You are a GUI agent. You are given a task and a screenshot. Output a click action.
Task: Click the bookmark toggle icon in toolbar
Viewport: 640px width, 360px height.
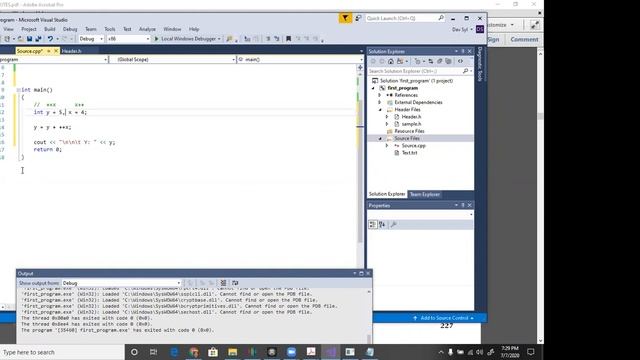coord(289,39)
